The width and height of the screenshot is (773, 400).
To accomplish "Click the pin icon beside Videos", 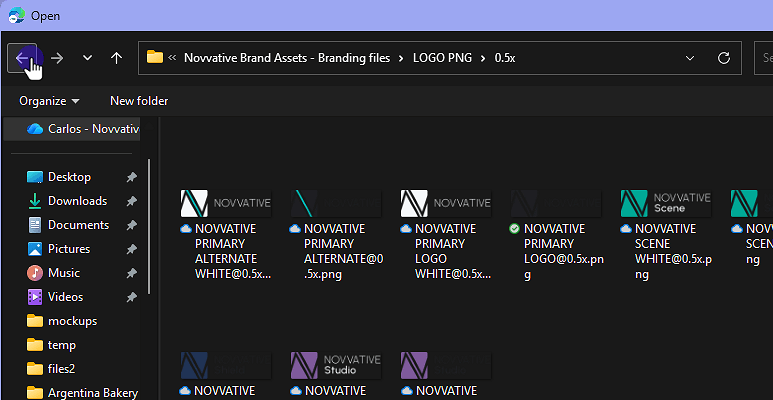I will pyautogui.click(x=131, y=297).
